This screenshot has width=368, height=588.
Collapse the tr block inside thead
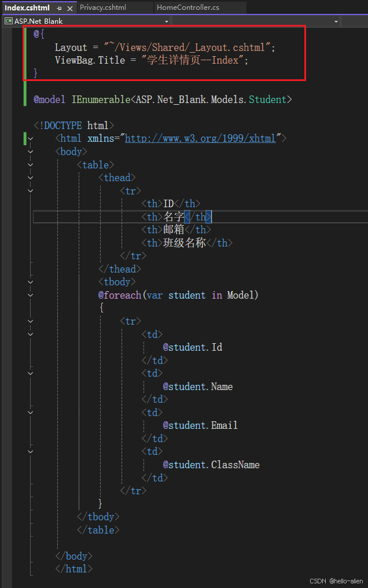coord(31,191)
